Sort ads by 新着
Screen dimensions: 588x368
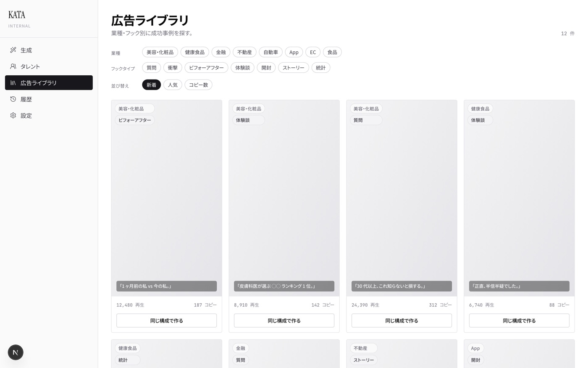tap(152, 85)
